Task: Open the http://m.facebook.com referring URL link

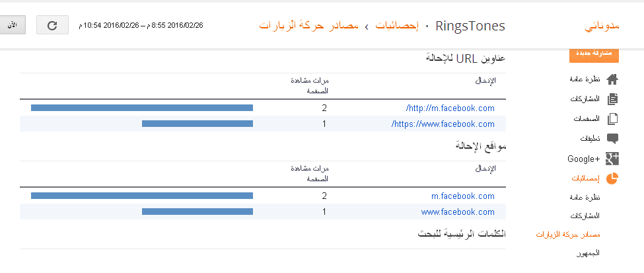Action: [450, 108]
